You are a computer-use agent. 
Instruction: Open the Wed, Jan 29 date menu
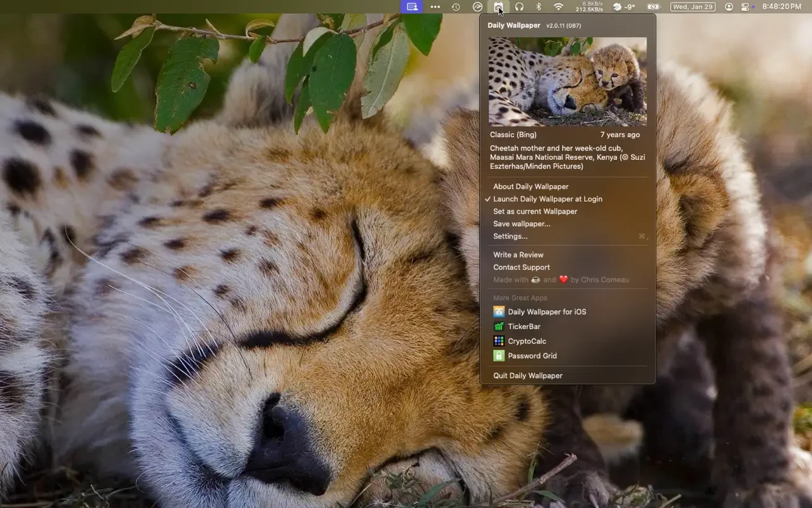[x=692, y=7]
